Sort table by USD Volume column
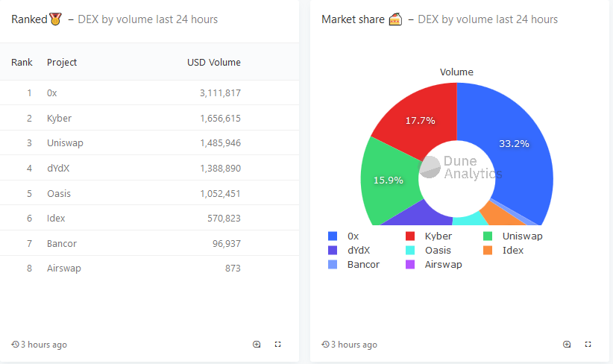613x364 pixels. pos(213,63)
